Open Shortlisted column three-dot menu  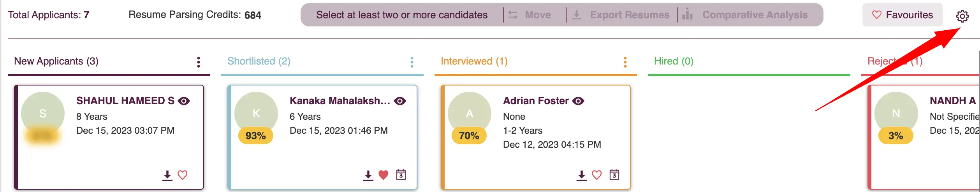tap(412, 62)
